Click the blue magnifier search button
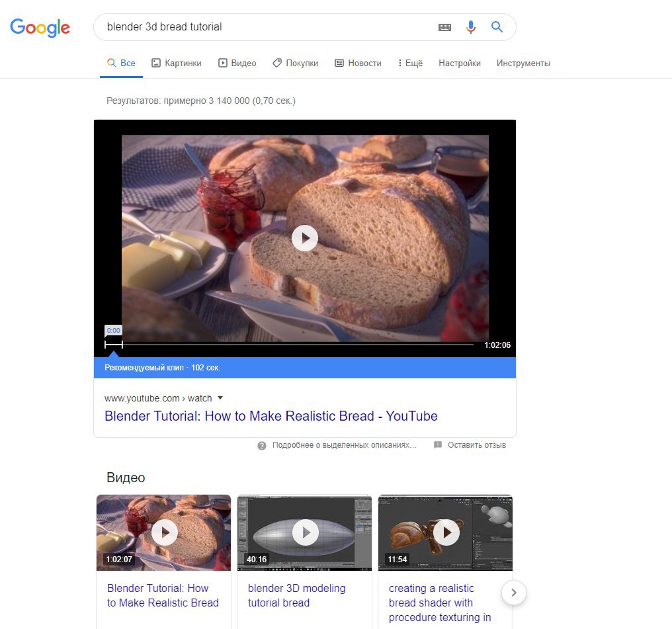 [x=497, y=27]
